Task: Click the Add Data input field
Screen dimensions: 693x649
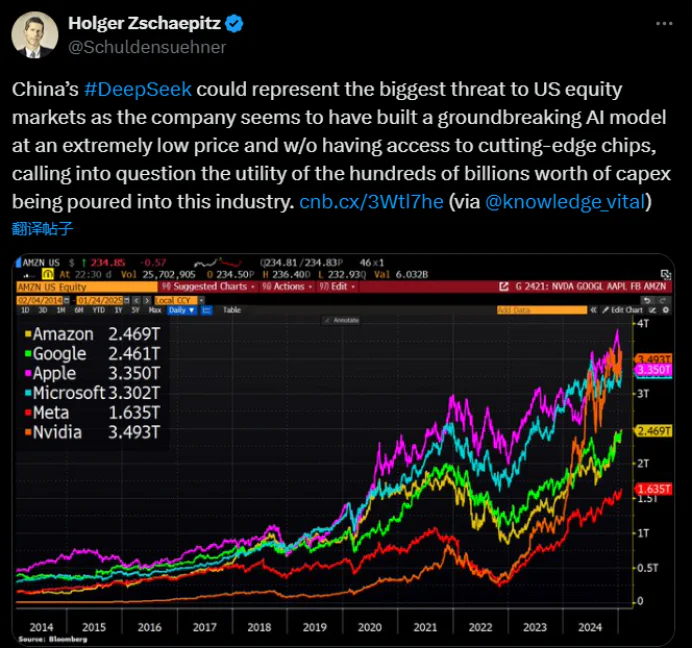Action: [x=542, y=310]
